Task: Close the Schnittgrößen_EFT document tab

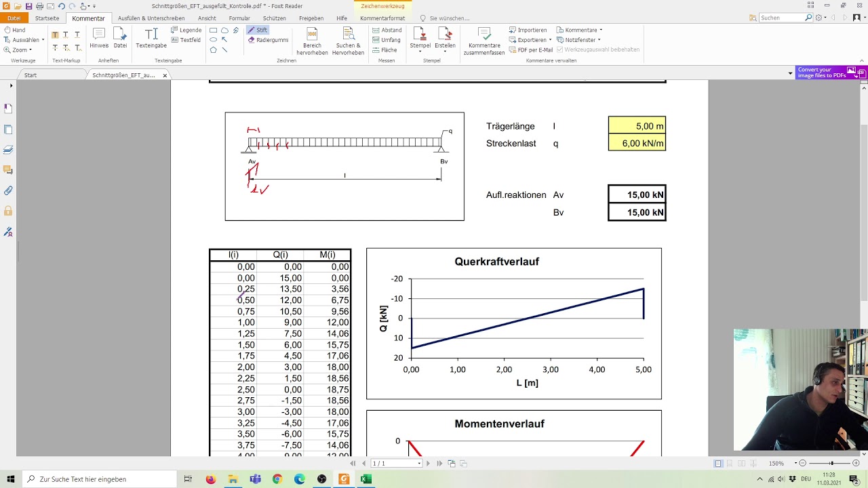Action: coord(165,76)
